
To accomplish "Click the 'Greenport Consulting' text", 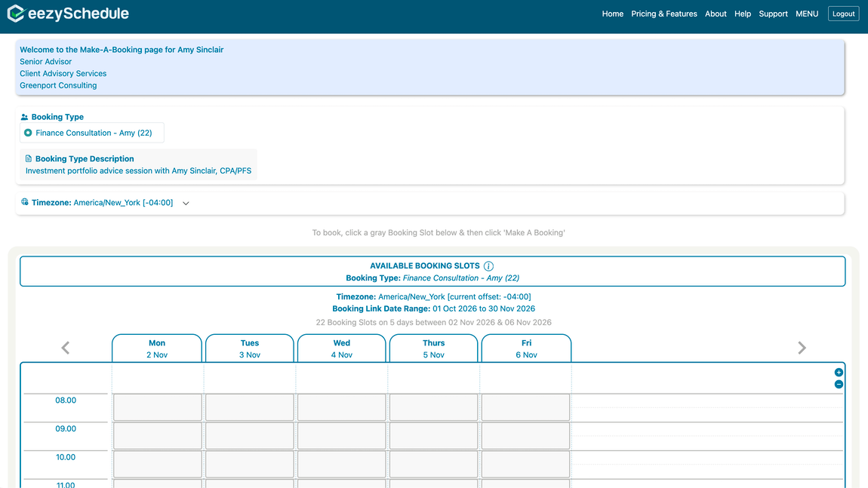I will (x=58, y=85).
